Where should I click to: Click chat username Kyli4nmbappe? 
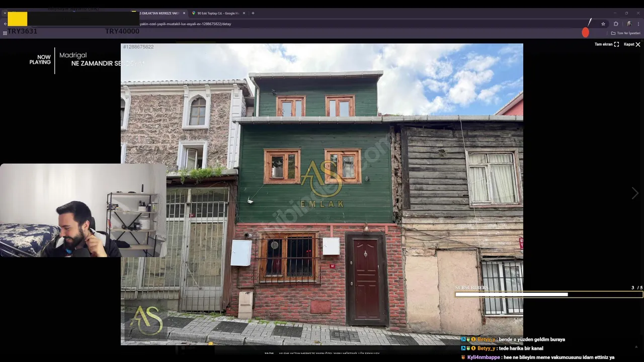coord(484,357)
